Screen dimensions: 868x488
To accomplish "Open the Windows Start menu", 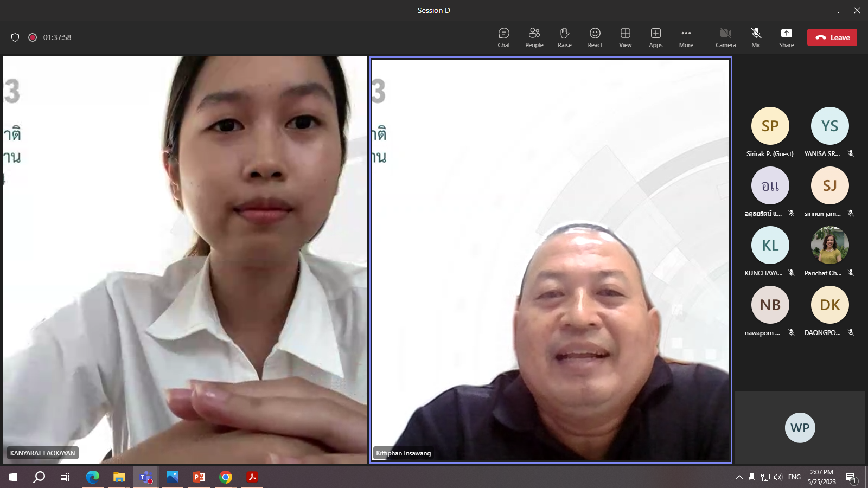I will [x=13, y=477].
